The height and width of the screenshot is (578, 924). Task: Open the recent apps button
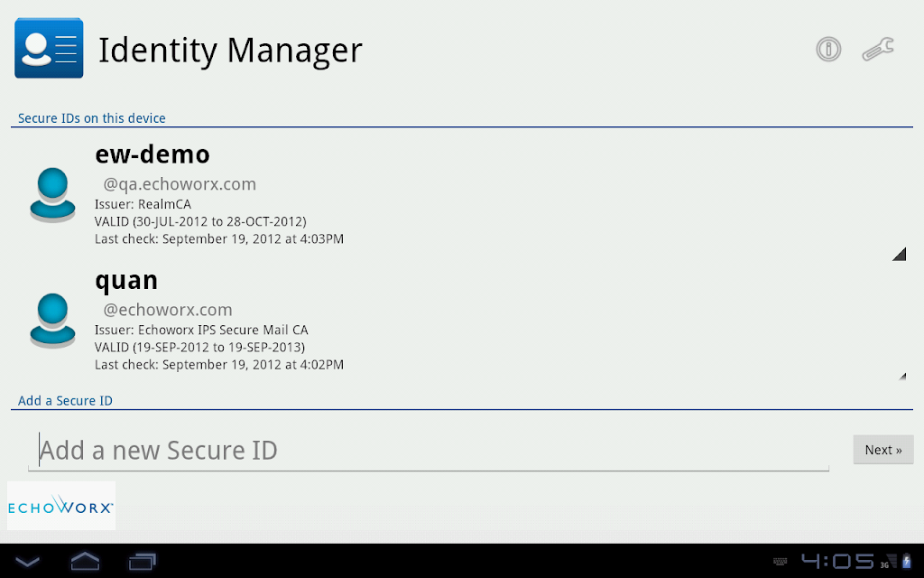[142, 561]
